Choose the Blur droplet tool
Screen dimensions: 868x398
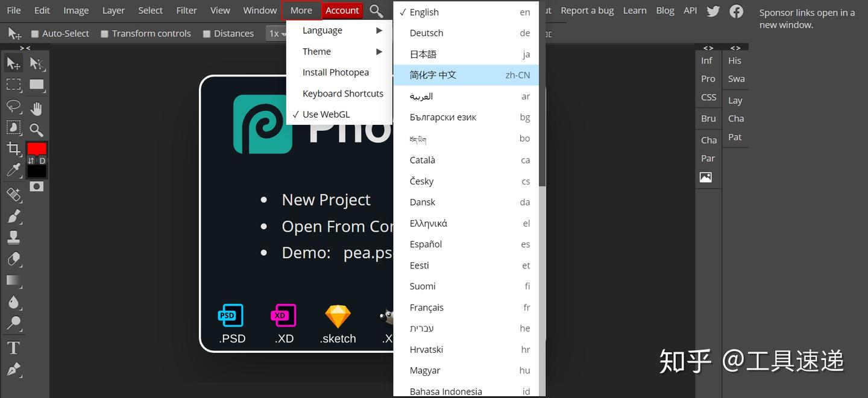(13, 302)
